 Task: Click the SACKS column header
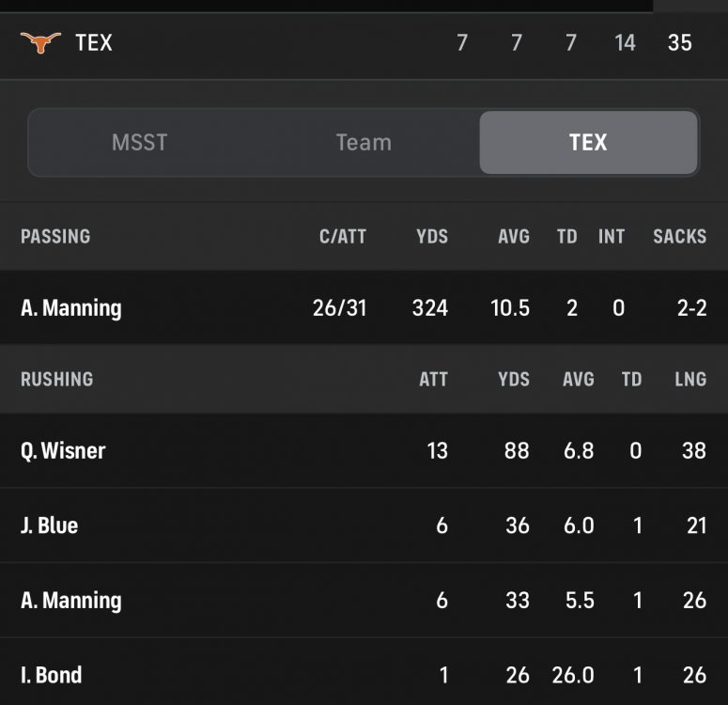pyautogui.click(x=679, y=237)
